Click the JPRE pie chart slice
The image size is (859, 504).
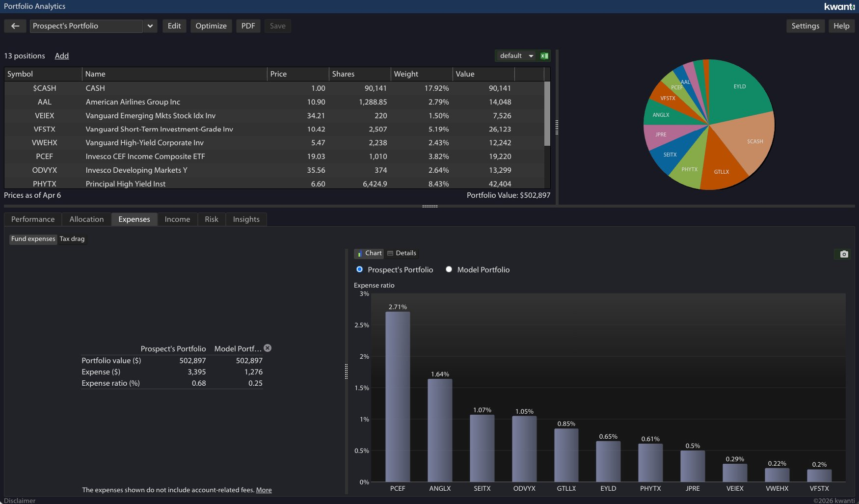point(663,134)
